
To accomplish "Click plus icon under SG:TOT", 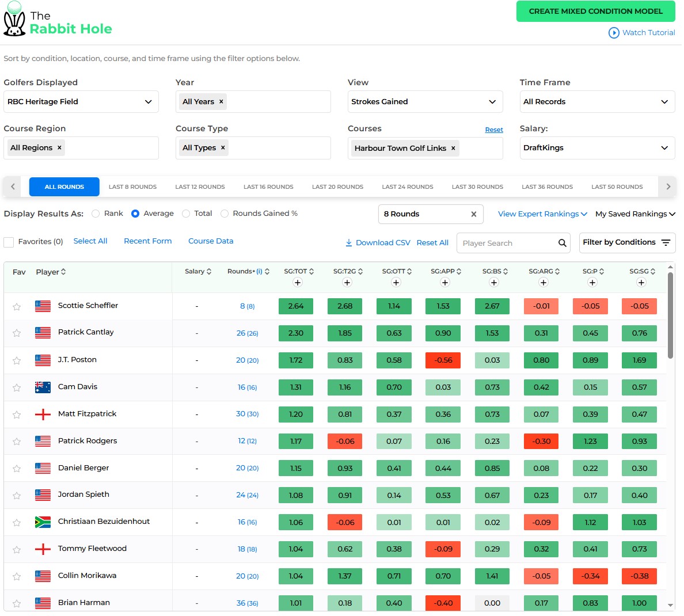I will coord(298,284).
